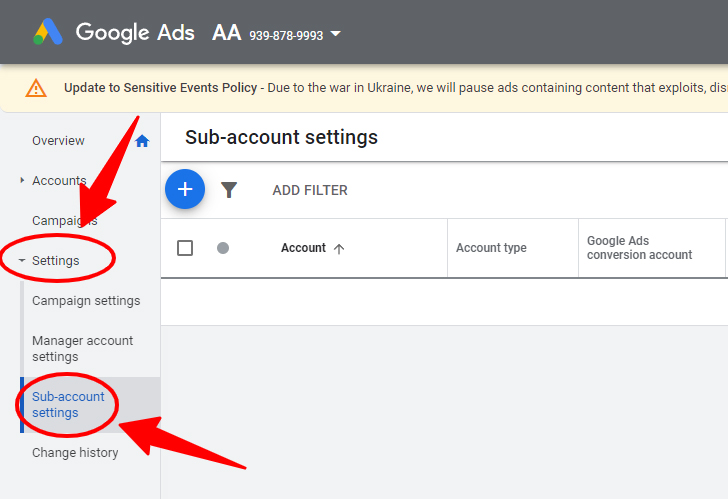The image size is (728, 499).
Task: Sort by Account type column header
Action: [491, 248]
